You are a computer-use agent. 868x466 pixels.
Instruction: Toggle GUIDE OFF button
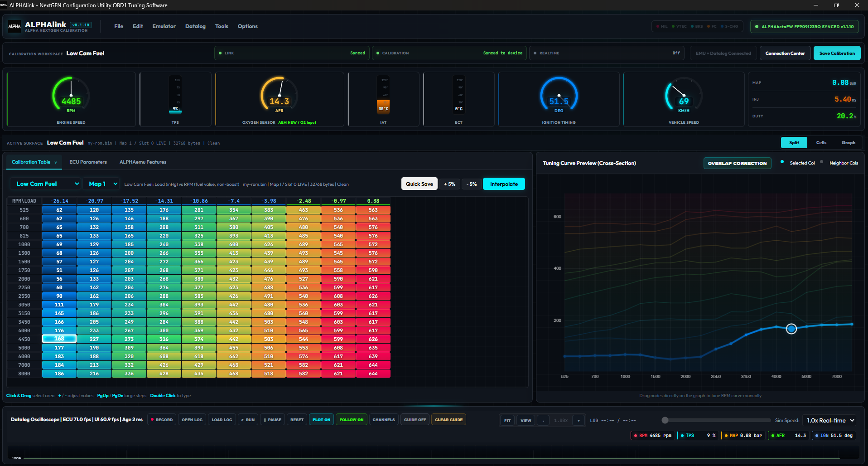pos(415,420)
